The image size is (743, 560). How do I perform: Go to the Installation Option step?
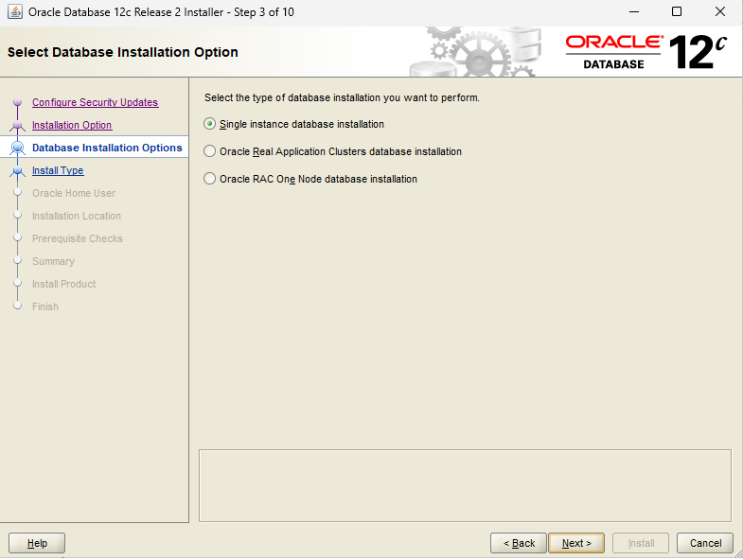pos(72,125)
